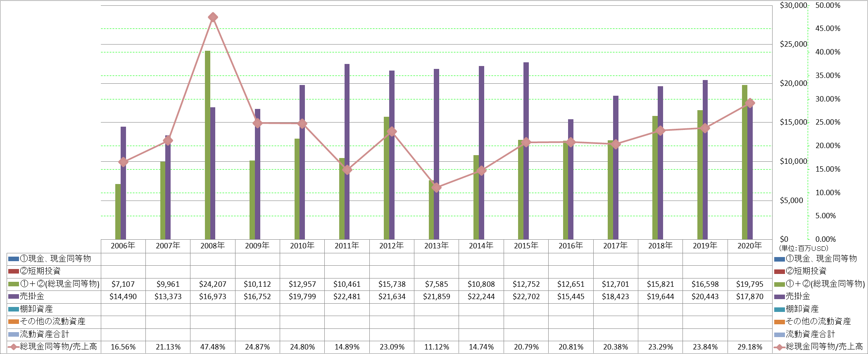Click the 2006年 column header
This screenshot has height=354, width=868.
123,246
